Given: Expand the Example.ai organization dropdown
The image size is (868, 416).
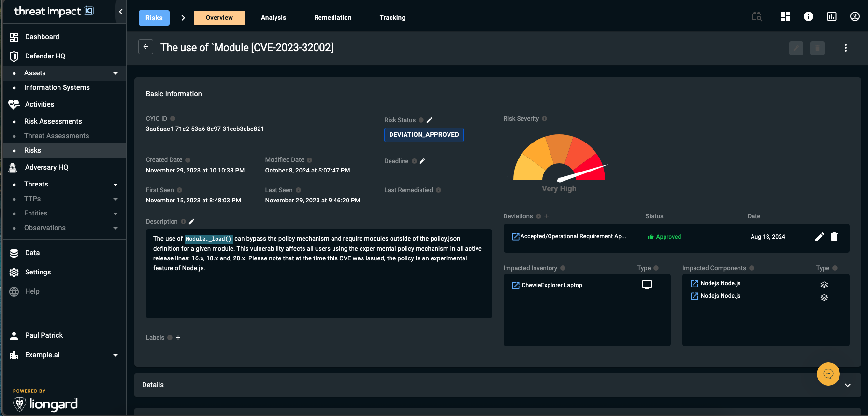Looking at the screenshot, I should (x=116, y=355).
